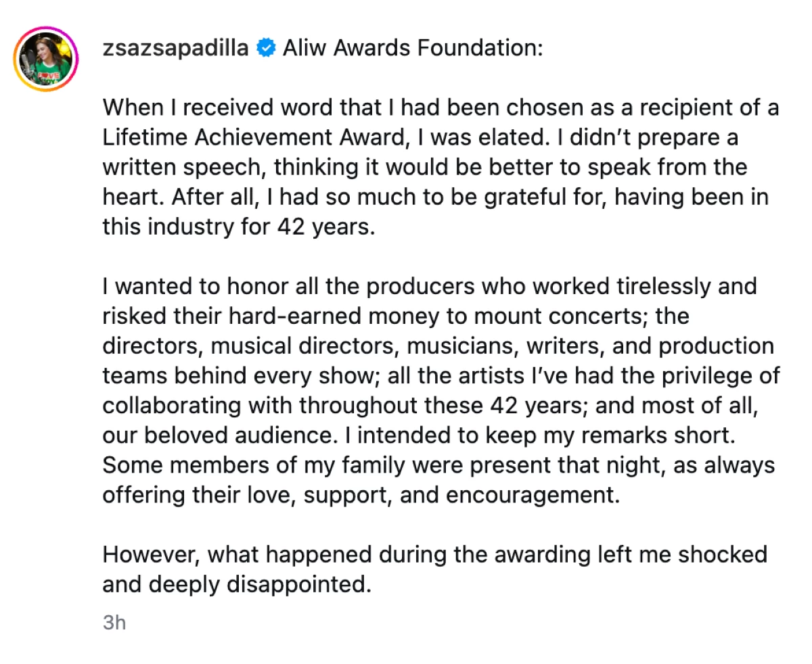Click the line starting "However, what happened"
Image resolution: width=812 pixels, height=664 pixels.
434,554
